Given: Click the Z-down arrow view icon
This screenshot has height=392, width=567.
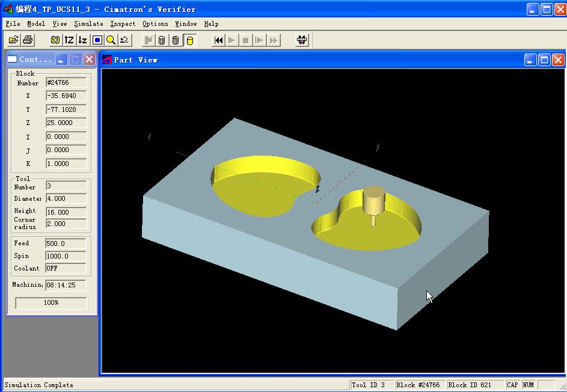Looking at the screenshot, I should [83, 40].
